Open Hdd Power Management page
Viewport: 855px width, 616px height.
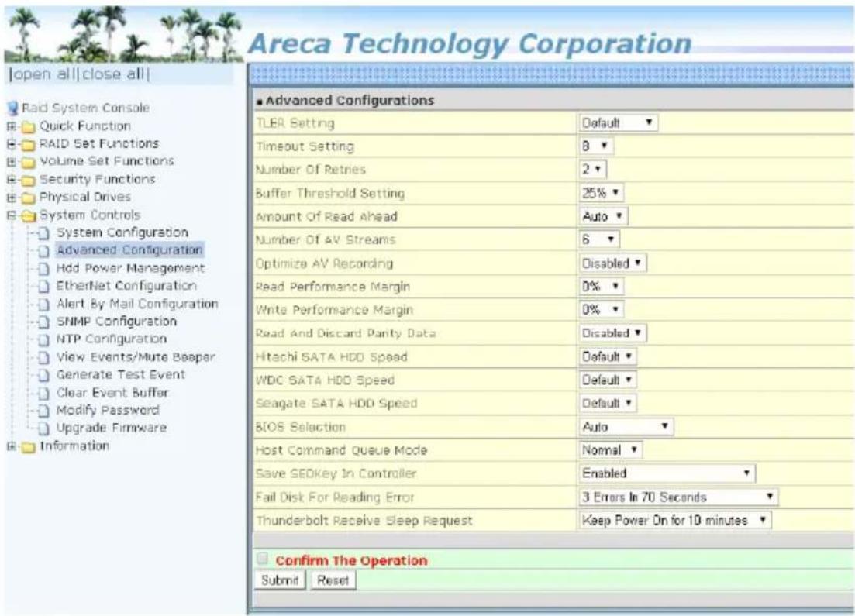(x=130, y=268)
